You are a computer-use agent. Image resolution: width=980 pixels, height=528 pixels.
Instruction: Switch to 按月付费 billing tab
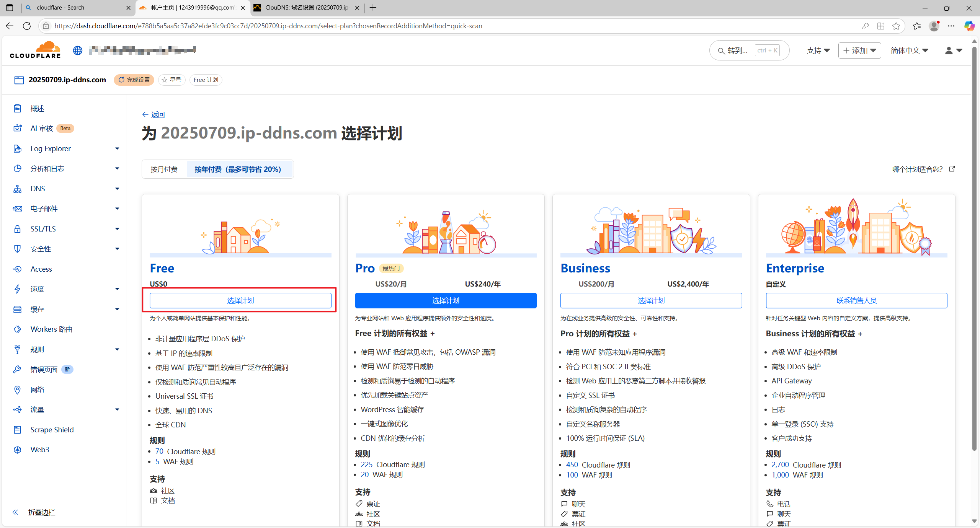164,169
